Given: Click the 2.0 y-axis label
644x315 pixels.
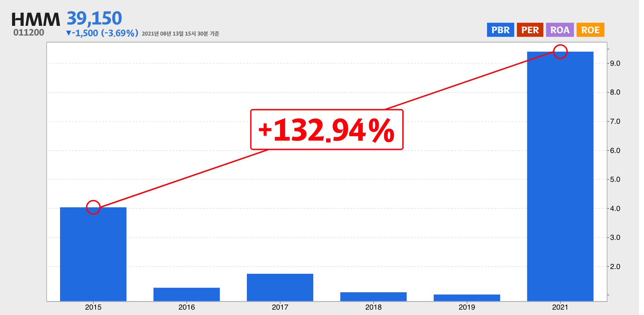Looking at the screenshot, I should (x=615, y=267).
